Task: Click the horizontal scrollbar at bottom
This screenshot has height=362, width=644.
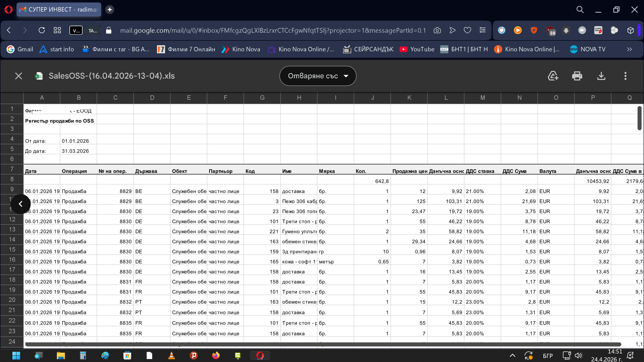Action: coord(323,345)
